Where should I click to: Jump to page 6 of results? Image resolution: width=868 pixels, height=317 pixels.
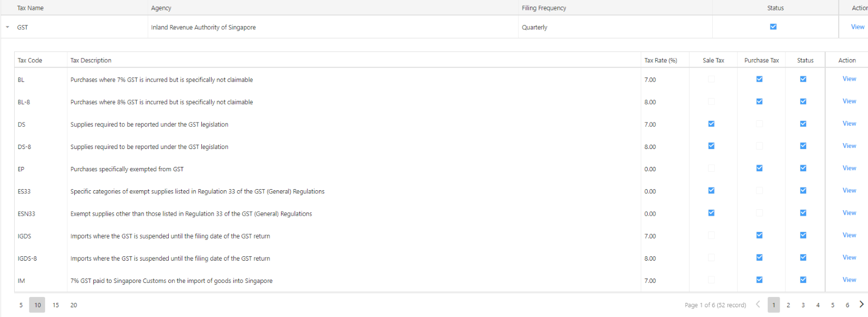847,305
